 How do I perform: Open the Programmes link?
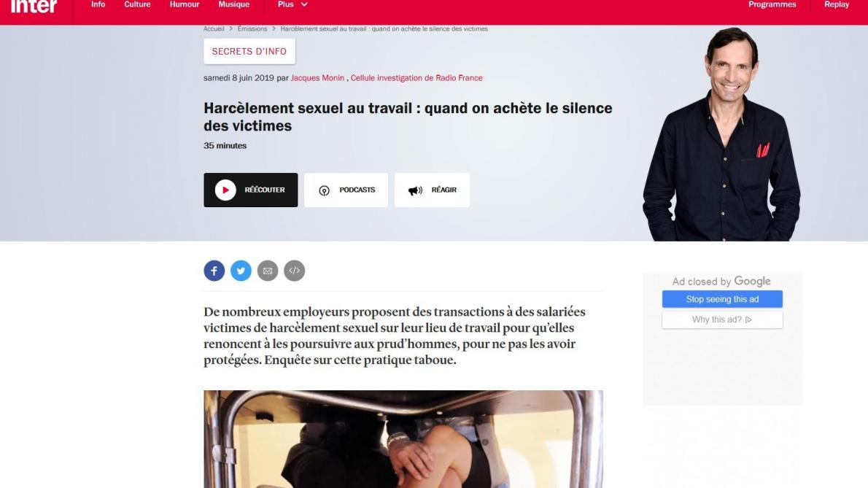772,4
